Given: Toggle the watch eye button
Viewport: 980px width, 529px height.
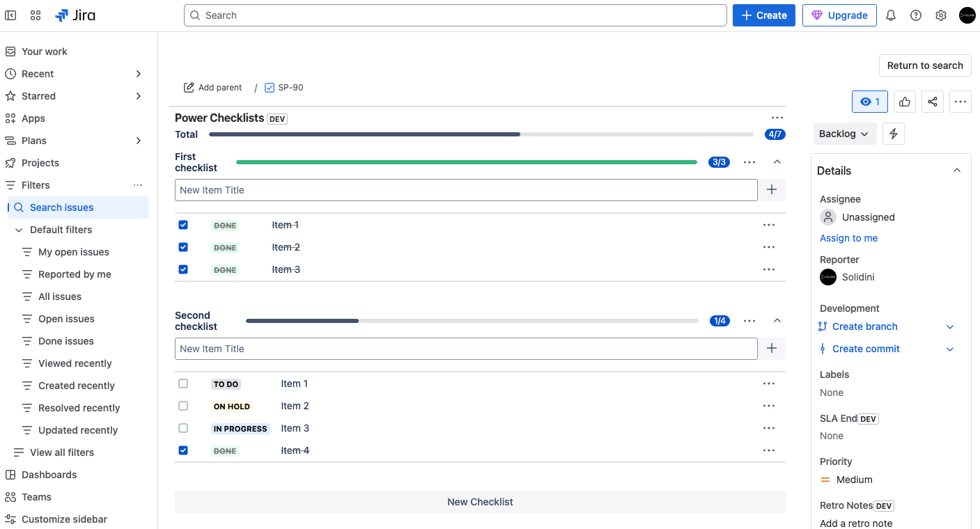Looking at the screenshot, I should pos(869,102).
